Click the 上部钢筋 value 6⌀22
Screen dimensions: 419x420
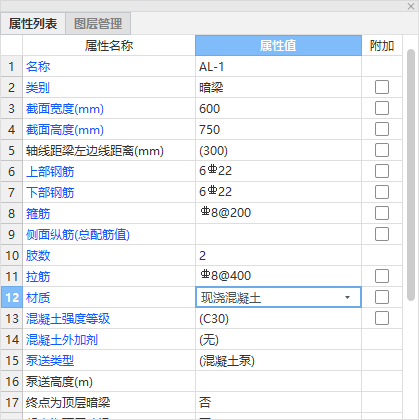click(x=278, y=171)
